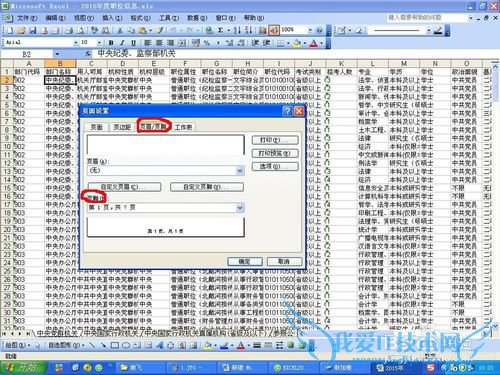Click the Windows 开始 Start button

click(23, 367)
